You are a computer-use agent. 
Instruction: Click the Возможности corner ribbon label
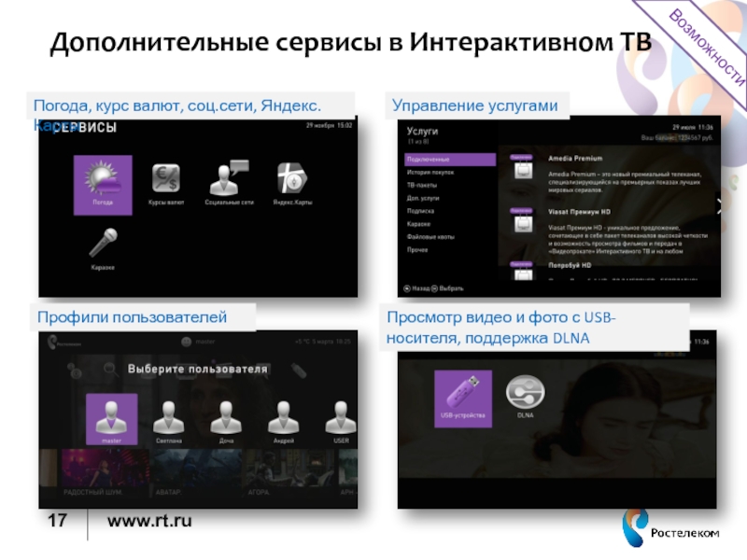[x=708, y=48]
